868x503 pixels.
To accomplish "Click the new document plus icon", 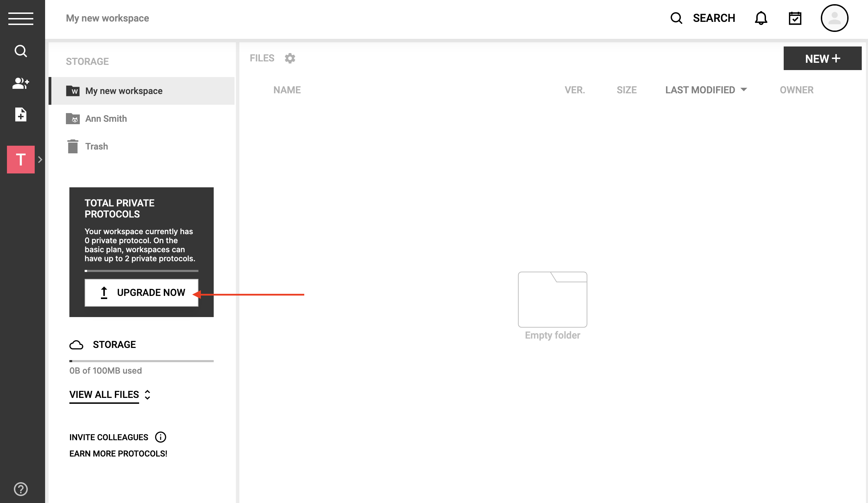I will point(21,114).
